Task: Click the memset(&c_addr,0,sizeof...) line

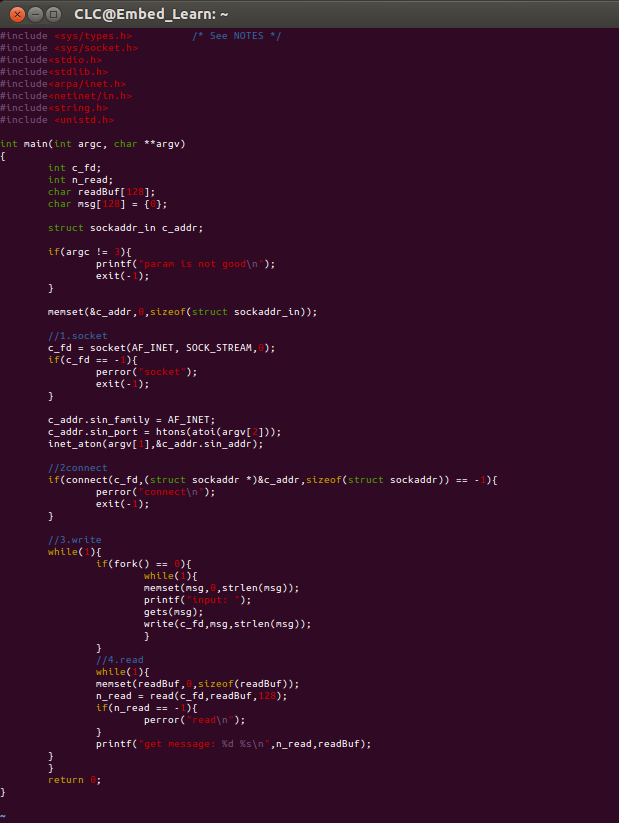Action: pos(183,312)
